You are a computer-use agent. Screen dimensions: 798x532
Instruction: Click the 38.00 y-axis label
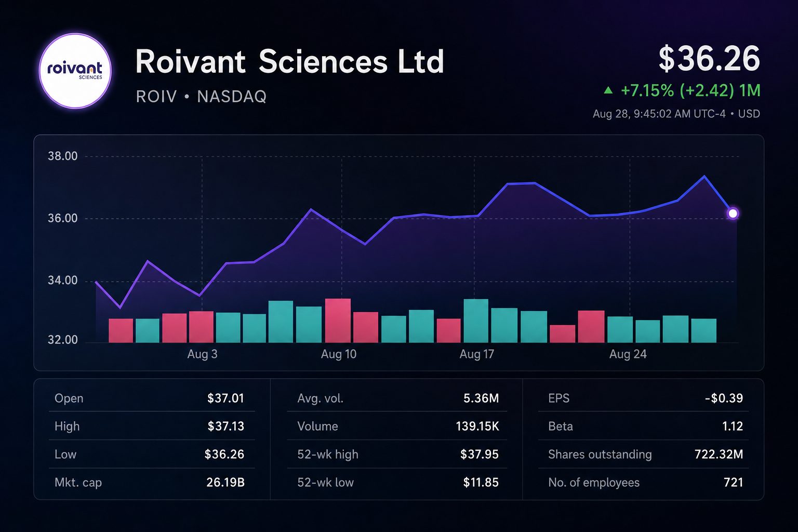(x=63, y=156)
